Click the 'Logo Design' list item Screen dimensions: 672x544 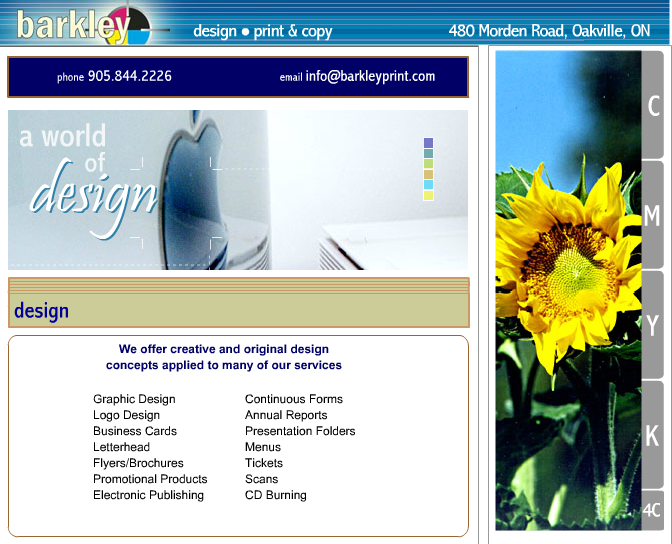pyautogui.click(x=126, y=415)
